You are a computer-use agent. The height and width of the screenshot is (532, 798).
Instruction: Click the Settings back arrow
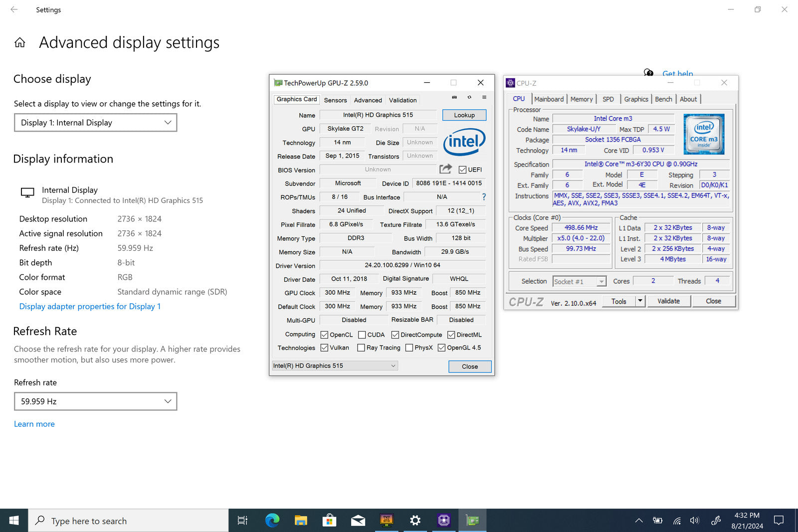pyautogui.click(x=14, y=9)
